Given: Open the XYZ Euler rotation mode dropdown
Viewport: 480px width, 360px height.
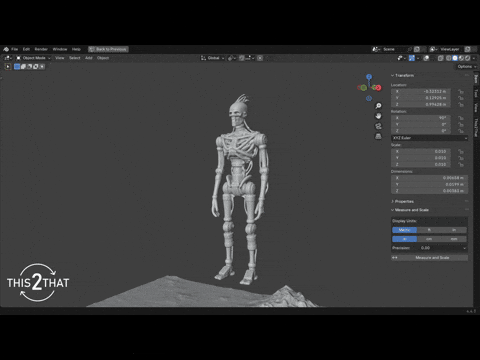Looking at the screenshot, I should (429, 138).
